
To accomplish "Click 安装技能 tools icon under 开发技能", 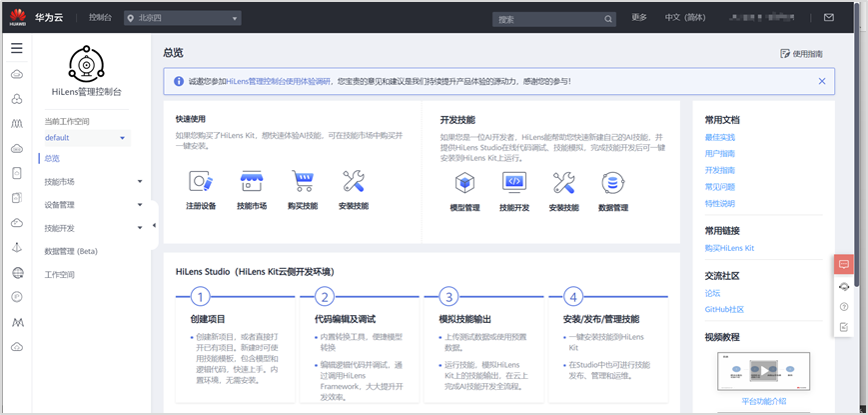I will [563, 182].
